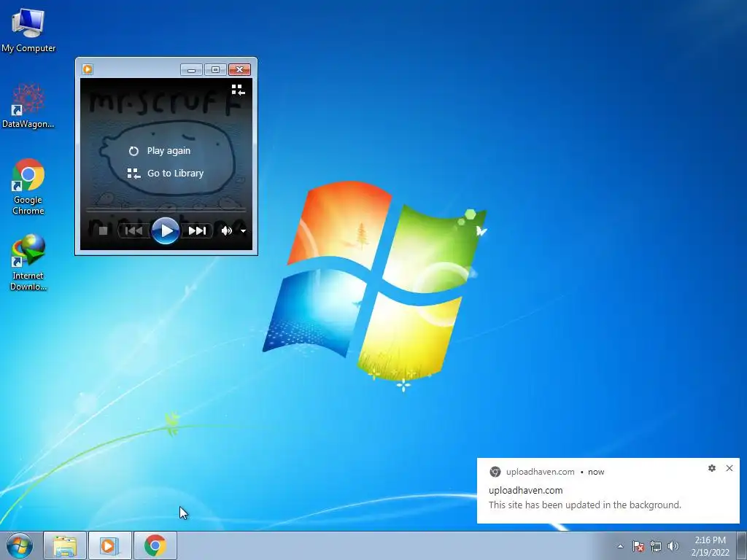Viewport: 747px width, 560px height.
Task: Select the Google Chrome desktop shortcut
Action: point(28,187)
